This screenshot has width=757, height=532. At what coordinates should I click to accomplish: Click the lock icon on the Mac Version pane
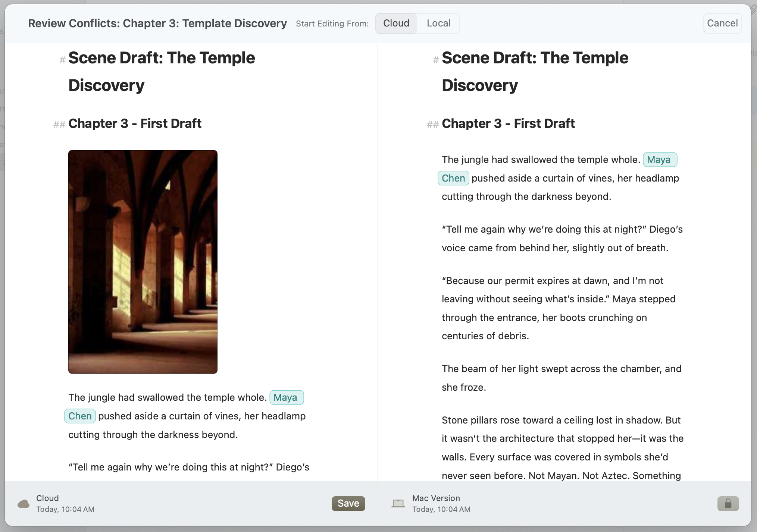coord(729,503)
